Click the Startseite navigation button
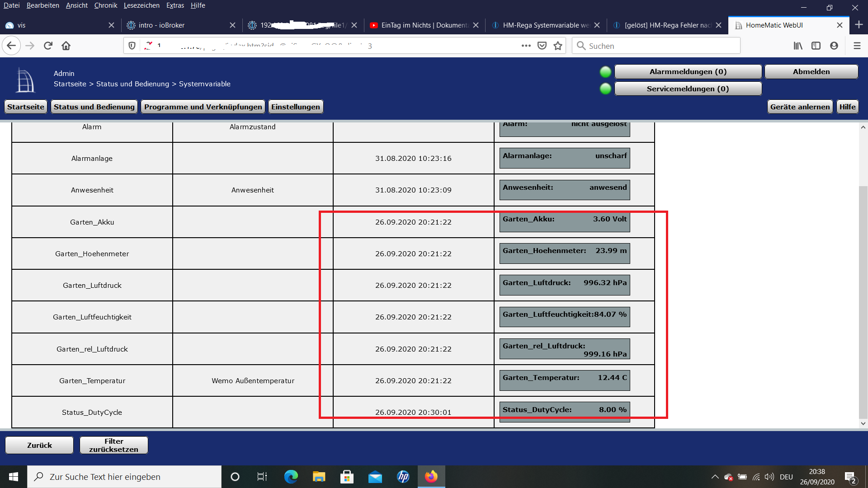868x488 pixels. click(x=26, y=107)
